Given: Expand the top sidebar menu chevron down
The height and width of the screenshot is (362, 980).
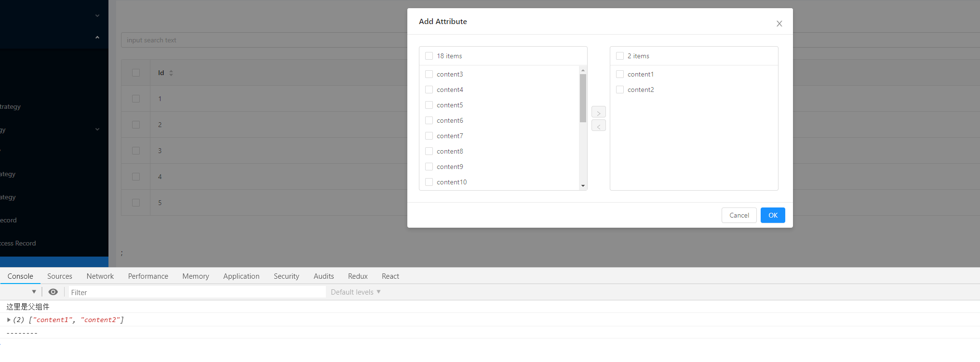Looking at the screenshot, I should [x=97, y=15].
